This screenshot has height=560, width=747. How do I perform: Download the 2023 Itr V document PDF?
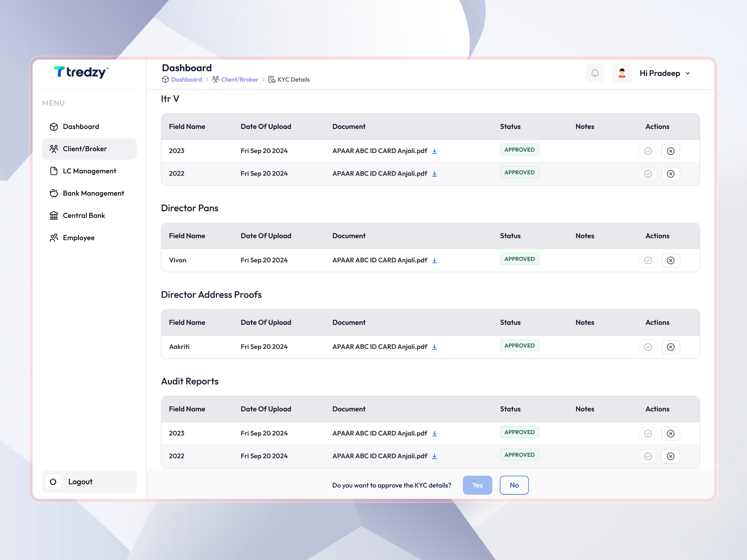[435, 151]
